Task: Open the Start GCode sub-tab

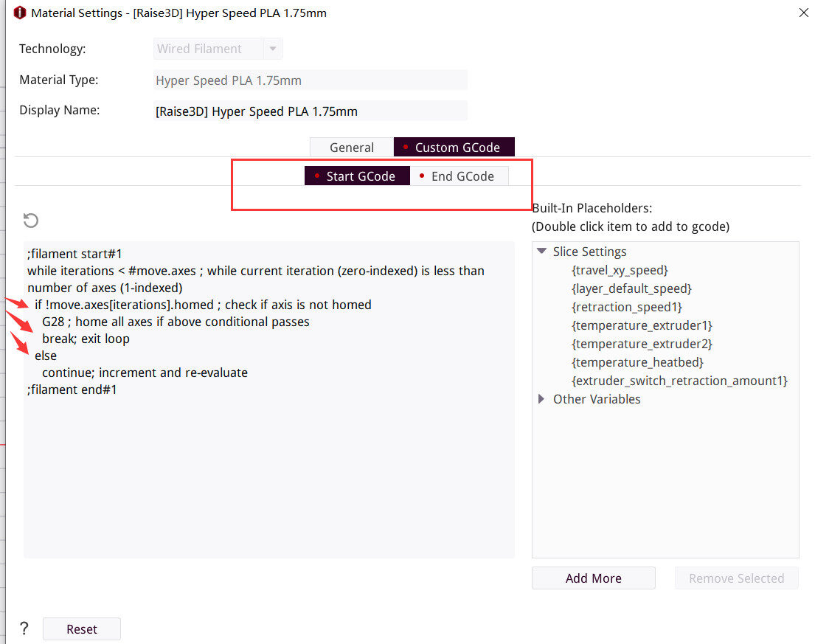Action: click(x=357, y=176)
